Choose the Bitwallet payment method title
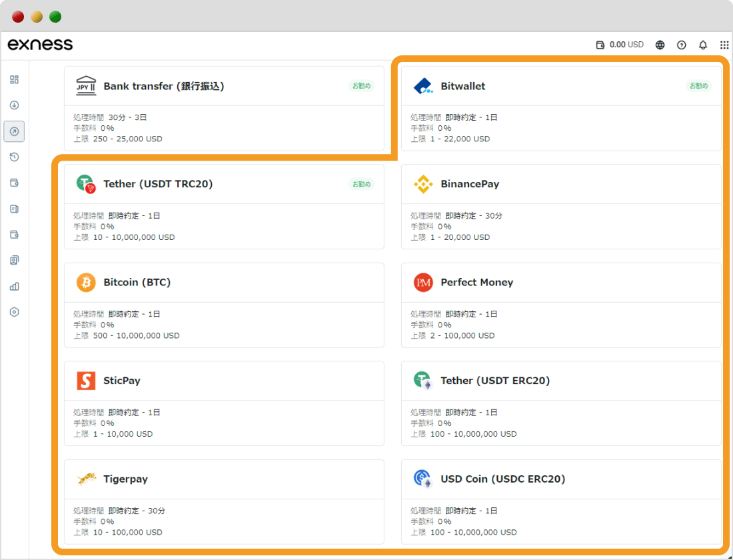 (x=463, y=86)
